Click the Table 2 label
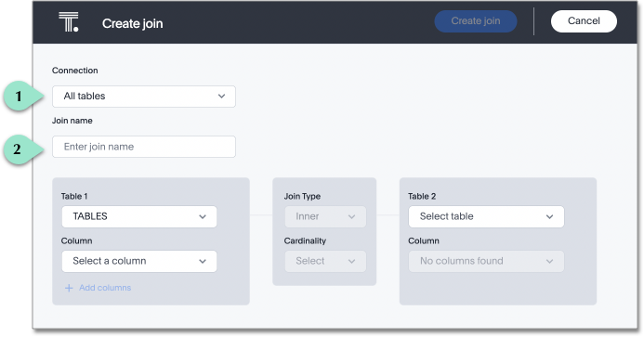644x337 pixels. [x=422, y=196]
